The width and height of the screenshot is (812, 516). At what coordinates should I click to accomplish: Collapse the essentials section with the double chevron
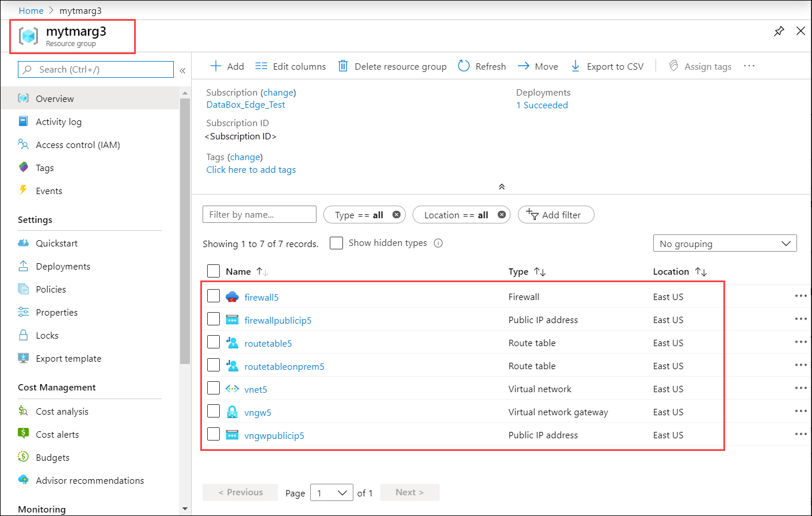501,186
